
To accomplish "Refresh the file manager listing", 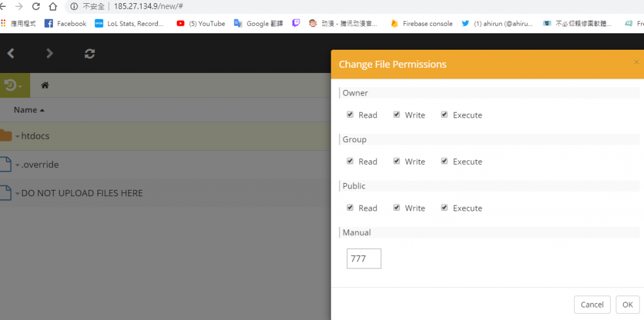I will point(89,53).
